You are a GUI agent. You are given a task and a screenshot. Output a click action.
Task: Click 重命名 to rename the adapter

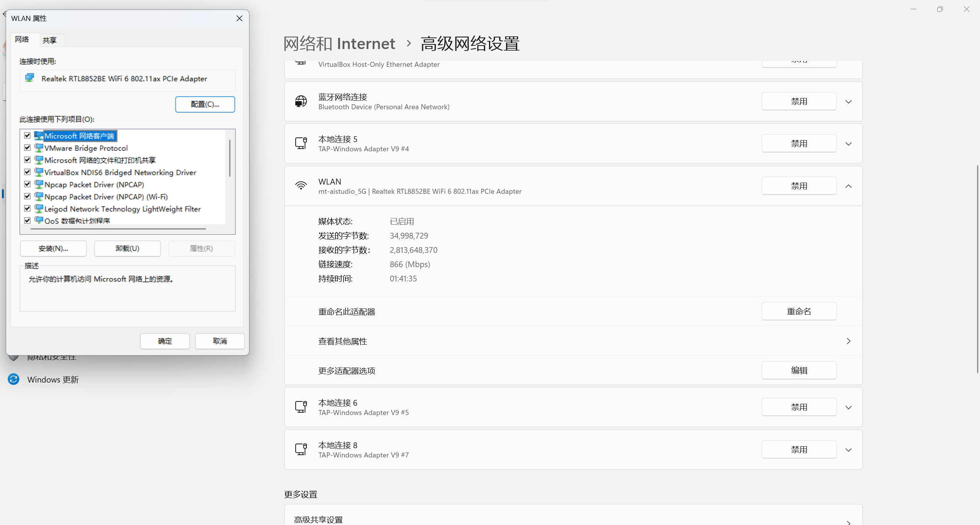pyautogui.click(x=799, y=311)
